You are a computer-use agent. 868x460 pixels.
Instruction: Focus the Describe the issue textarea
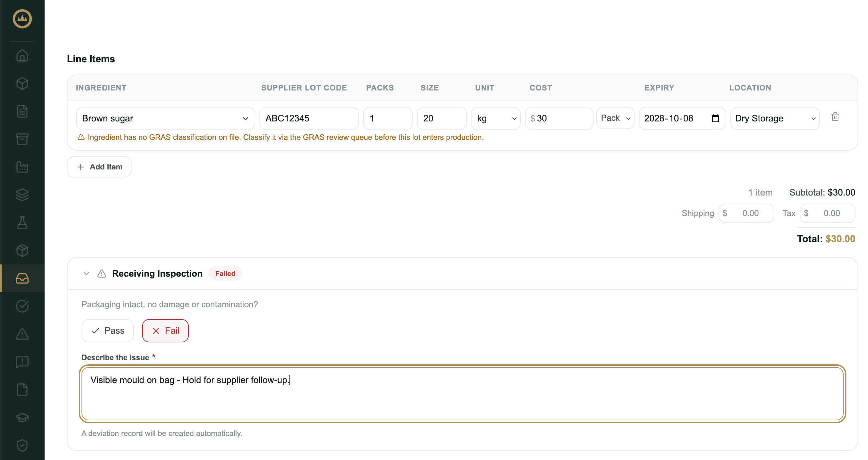pyautogui.click(x=463, y=394)
